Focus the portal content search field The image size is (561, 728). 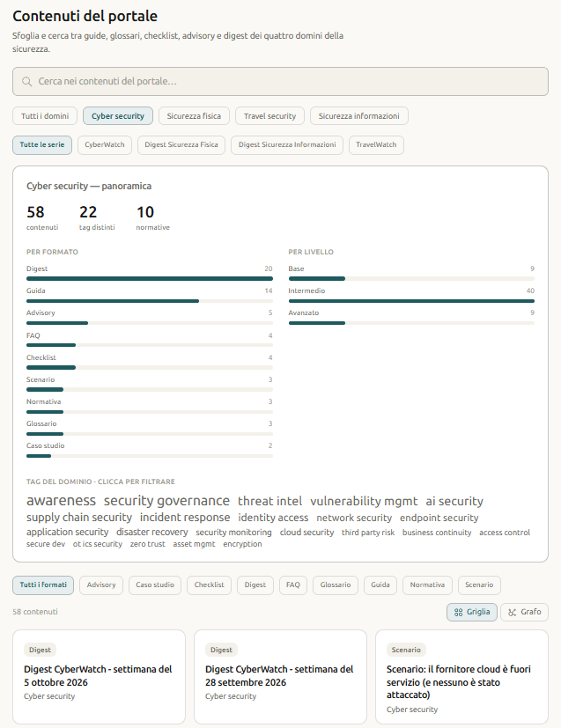click(280, 82)
